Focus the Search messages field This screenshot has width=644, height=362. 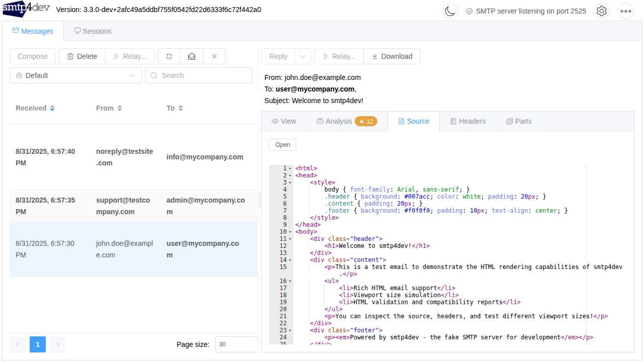point(199,75)
